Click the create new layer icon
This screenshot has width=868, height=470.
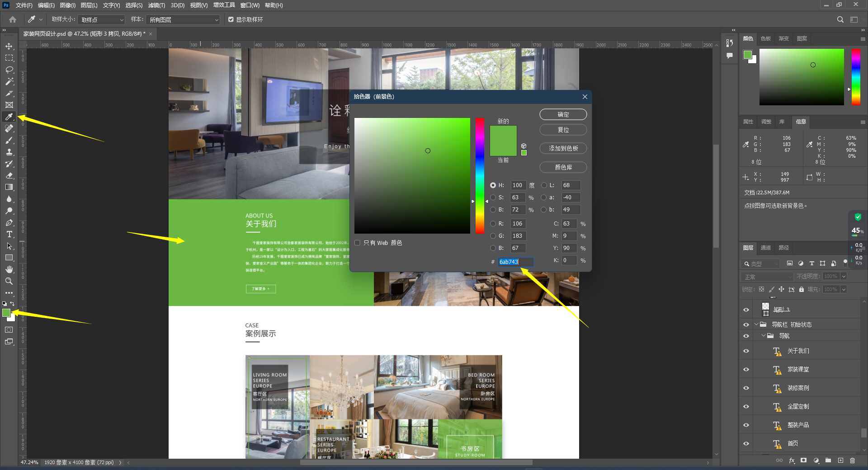[x=840, y=461]
